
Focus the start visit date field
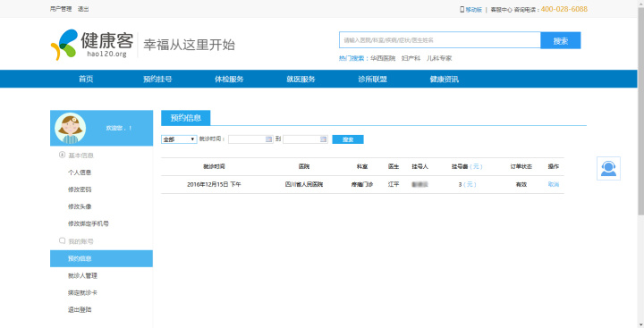coord(250,139)
